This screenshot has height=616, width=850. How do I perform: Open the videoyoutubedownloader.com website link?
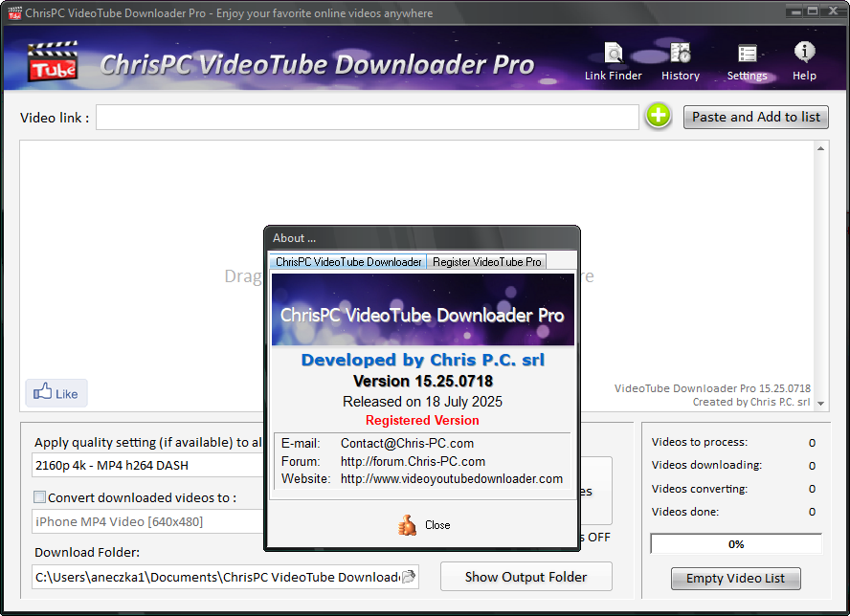[x=452, y=478]
